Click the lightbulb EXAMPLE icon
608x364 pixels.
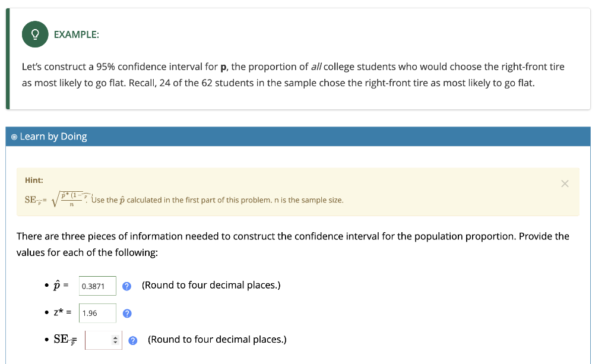point(34,34)
